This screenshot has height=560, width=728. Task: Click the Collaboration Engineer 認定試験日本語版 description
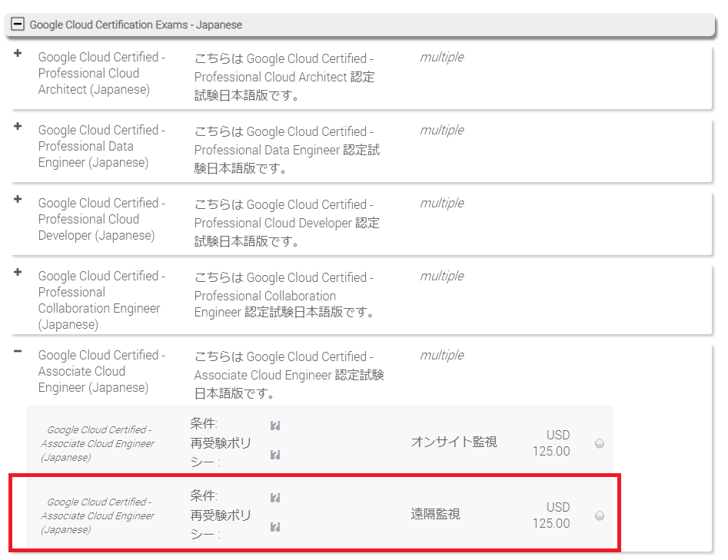[x=284, y=295]
